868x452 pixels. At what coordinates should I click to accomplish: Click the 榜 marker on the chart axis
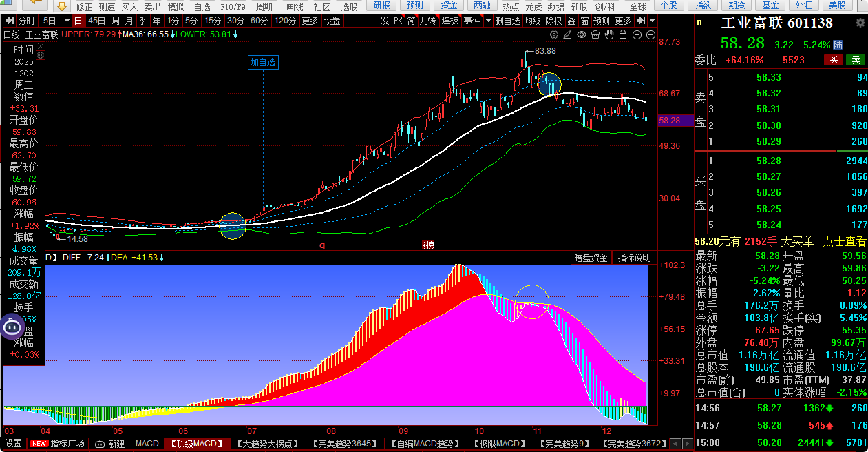[x=427, y=245]
